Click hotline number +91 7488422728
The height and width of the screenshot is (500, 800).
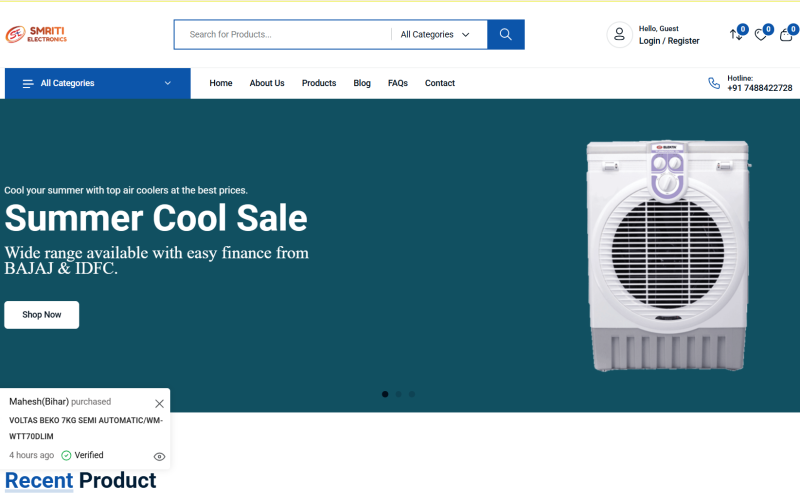pos(760,88)
